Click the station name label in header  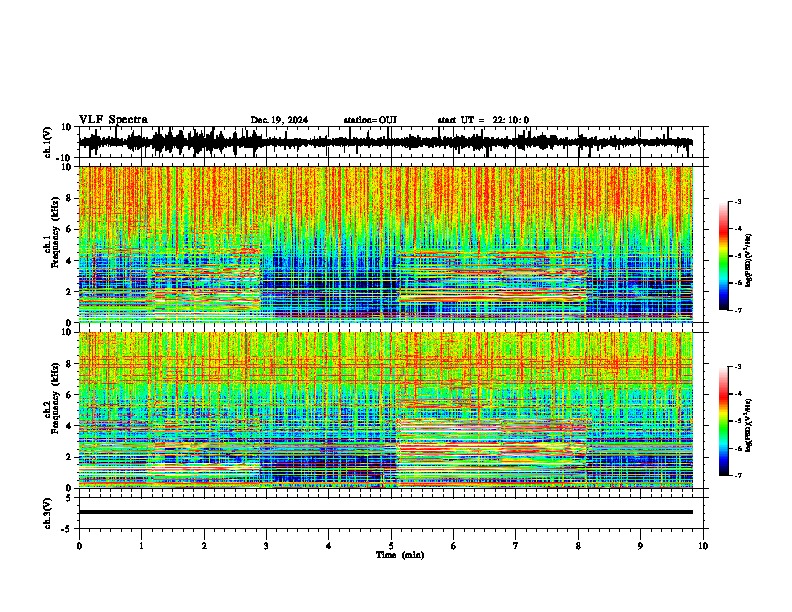(370, 120)
